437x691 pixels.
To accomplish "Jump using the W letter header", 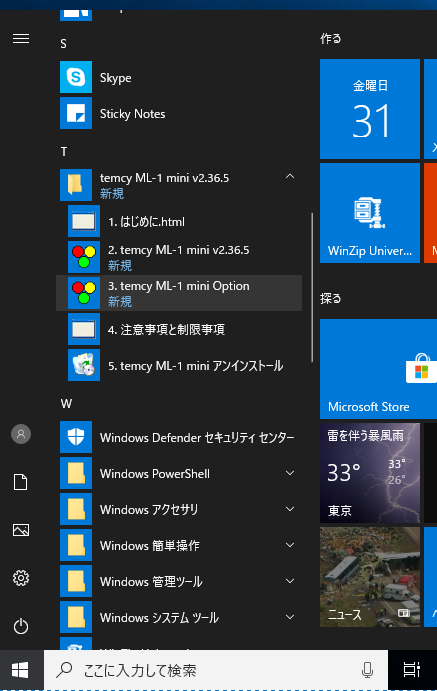I will coord(66,404).
